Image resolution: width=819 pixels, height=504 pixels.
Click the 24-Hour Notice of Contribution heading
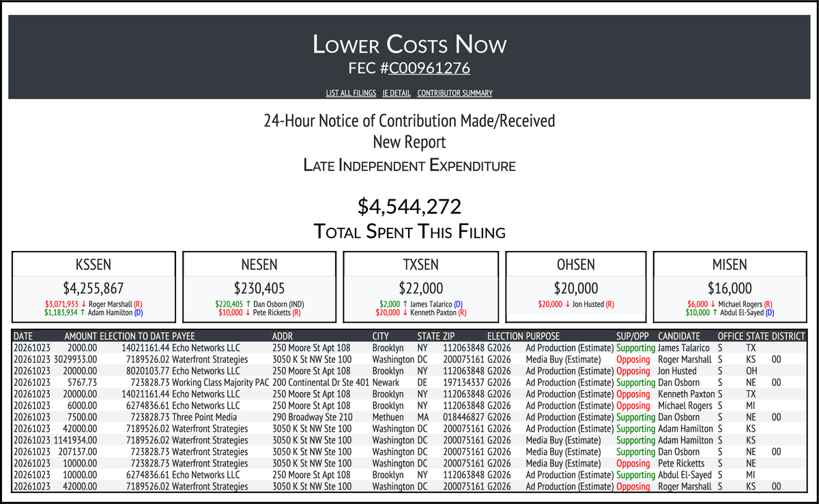pos(409,121)
